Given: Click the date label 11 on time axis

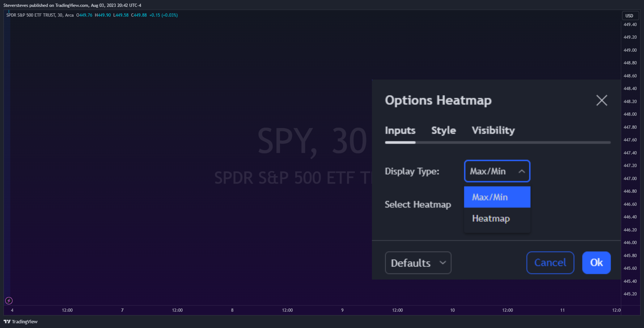Looking at the screenshot, I should tap(562, 310).
